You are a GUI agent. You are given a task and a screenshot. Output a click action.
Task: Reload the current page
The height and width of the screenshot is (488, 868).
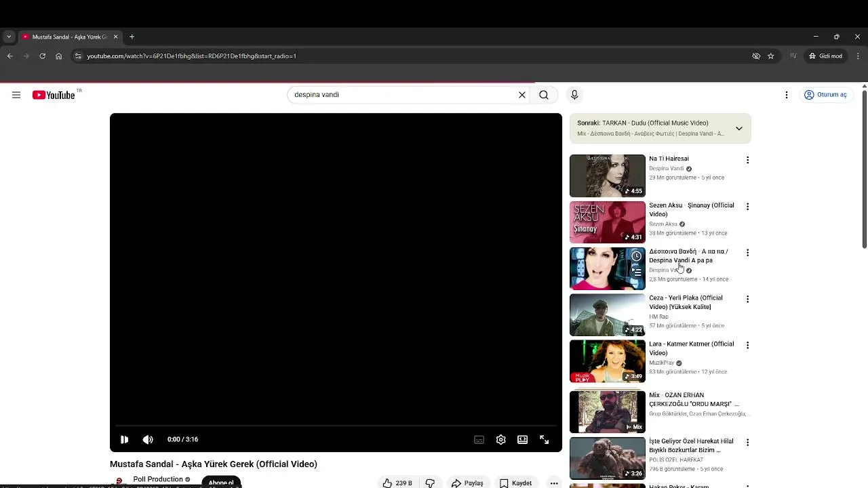pos(42,56)
